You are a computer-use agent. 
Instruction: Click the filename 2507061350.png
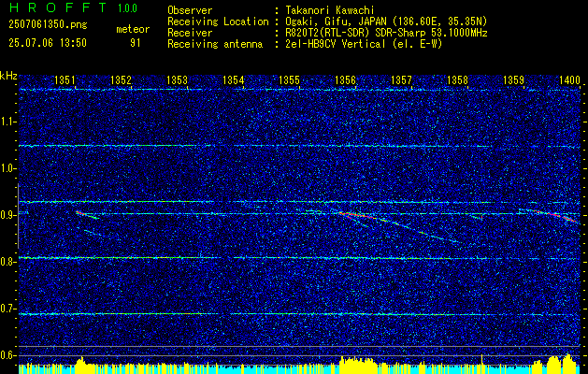(x=48, y=25)
